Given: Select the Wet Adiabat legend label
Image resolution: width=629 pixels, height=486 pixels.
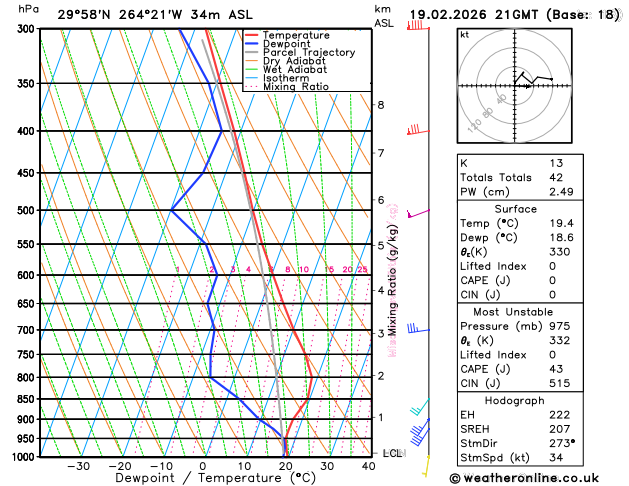Looking at the screenshot, I should [295, 69].
